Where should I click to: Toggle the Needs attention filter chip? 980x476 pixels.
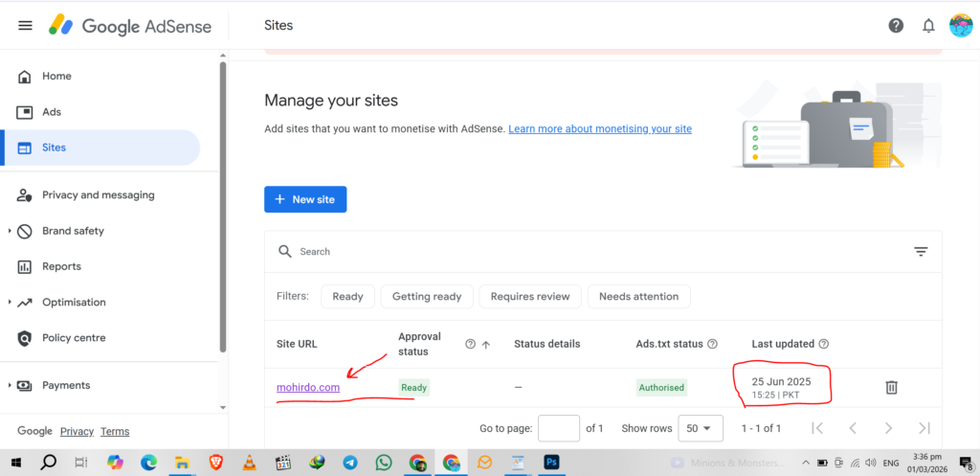[638, 297]
